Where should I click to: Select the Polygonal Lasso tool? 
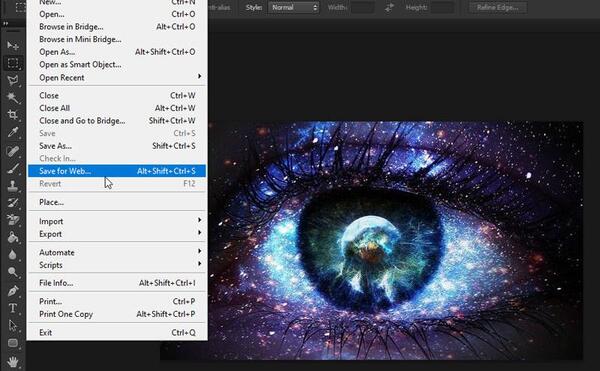[x=13, y=80]
